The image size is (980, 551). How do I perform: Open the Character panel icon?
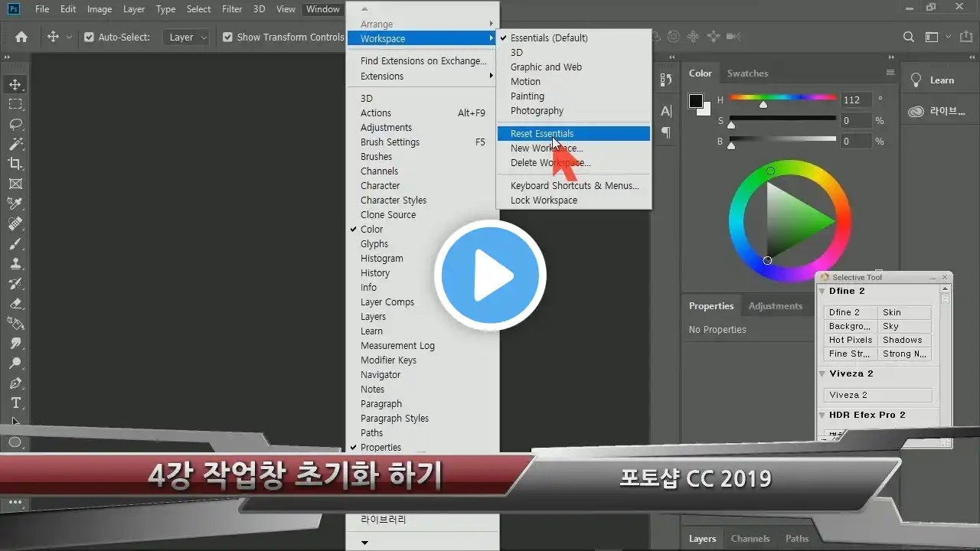tap(666, 111)
